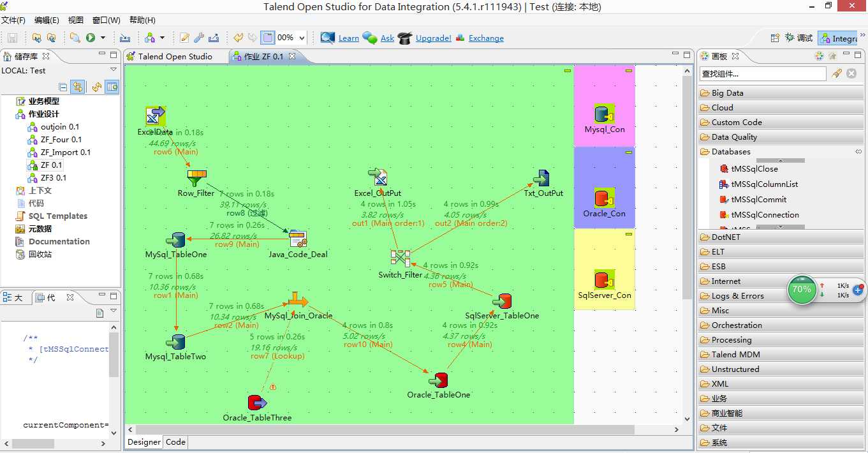Click the designer horizontal scrollbar
This screenshot has width=868, height=453.
tap(385, 430)
